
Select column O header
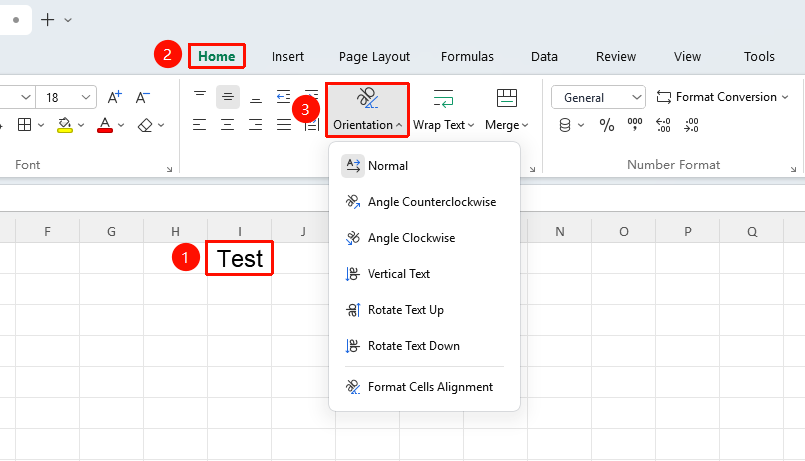(624, 232)
